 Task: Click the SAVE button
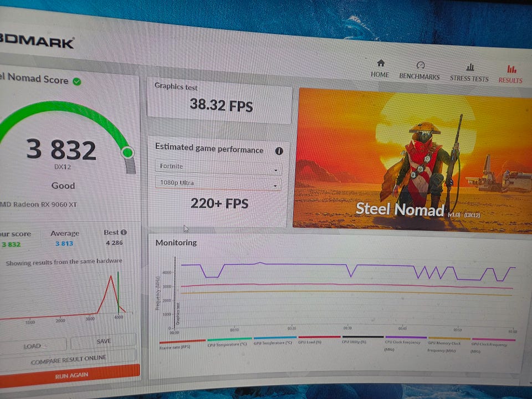coord(104,341)
